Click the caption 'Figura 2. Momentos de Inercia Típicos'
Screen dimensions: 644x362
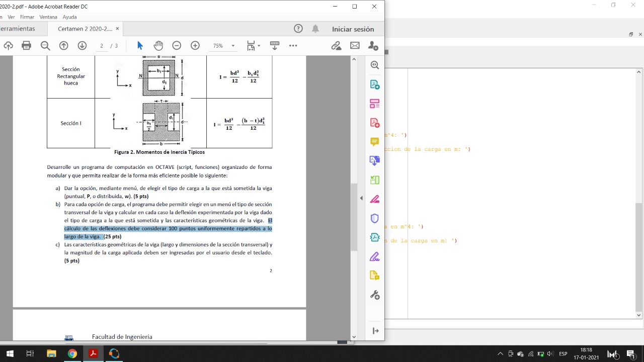coord(159,152)
